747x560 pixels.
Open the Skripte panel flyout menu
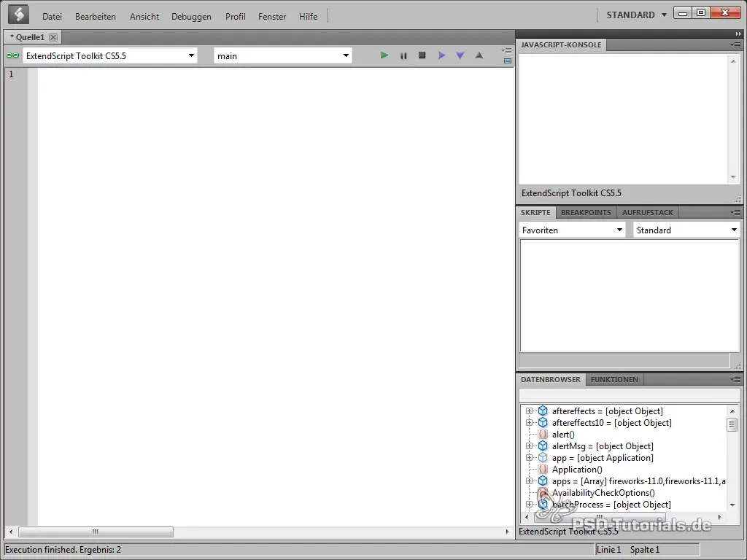tap(735, 212)
